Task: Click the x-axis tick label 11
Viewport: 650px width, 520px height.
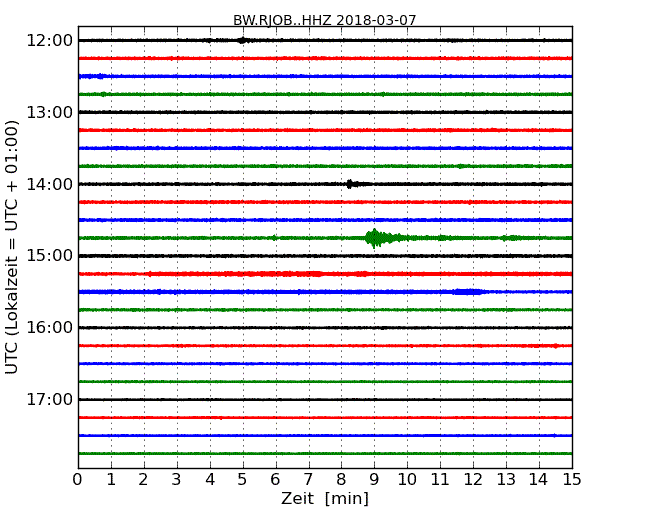Action: (440, 479)
